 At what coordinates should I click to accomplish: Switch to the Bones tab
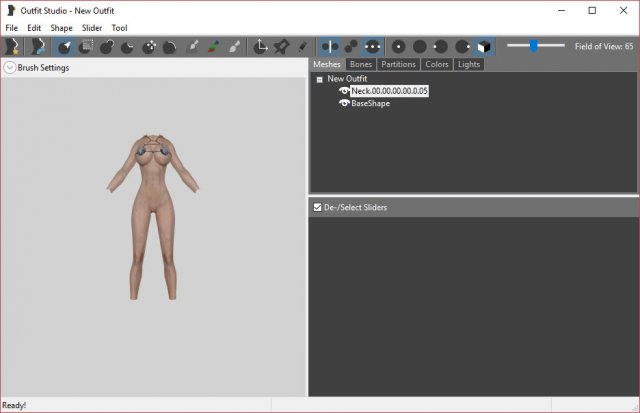click(x=360, y=64)
